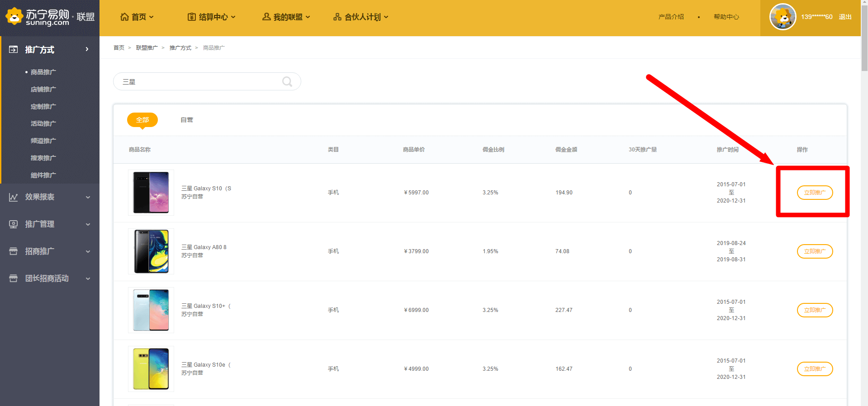Click the 结算中心 clipboard icon

[x=192, y=17]
